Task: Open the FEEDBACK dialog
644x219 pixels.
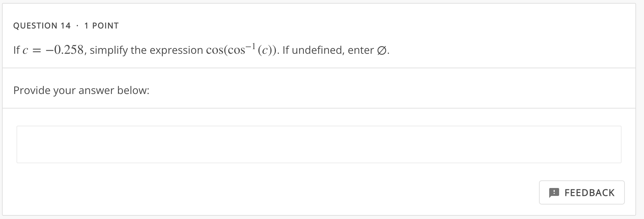Action: point(582,192)
